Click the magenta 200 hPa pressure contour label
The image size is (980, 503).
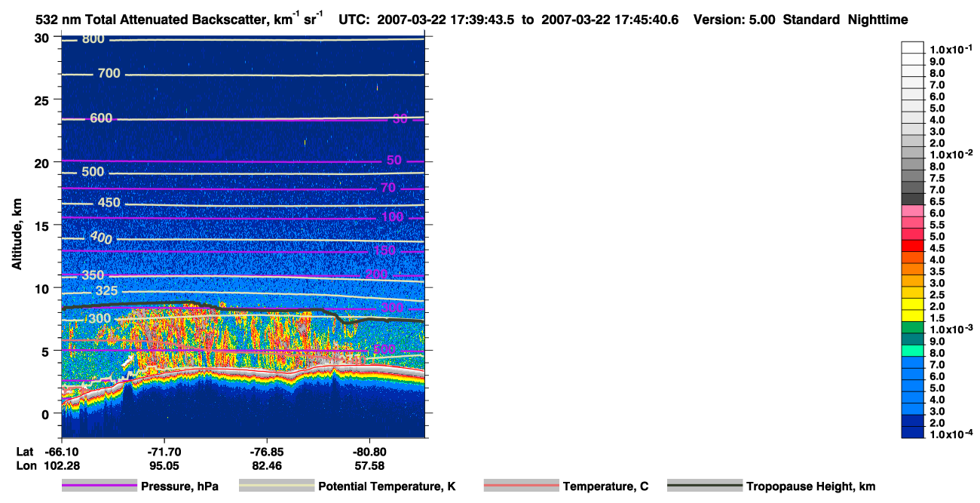376,275
